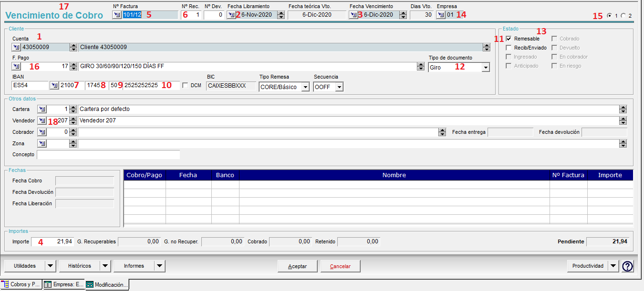The width and height of the screenshot is (644, 291).
Task: Open Tipo Remesa dropdown CORE/Básico
Action: tap(305, 87)
